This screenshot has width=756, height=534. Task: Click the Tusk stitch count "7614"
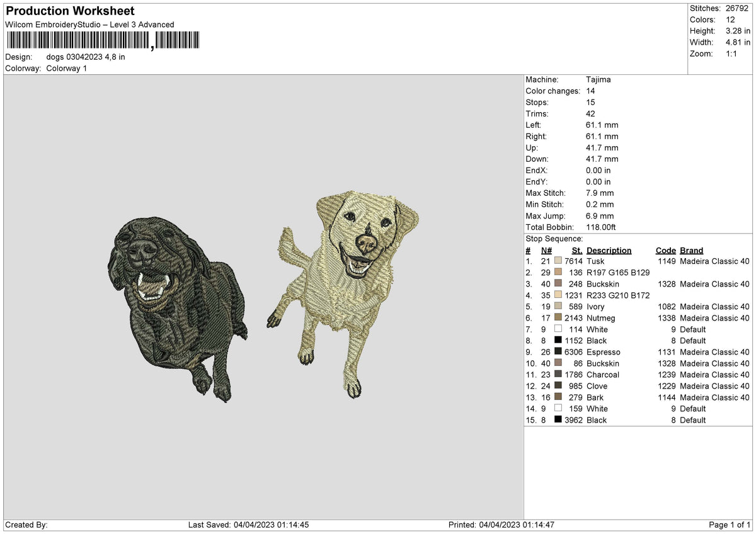(574, 261)
